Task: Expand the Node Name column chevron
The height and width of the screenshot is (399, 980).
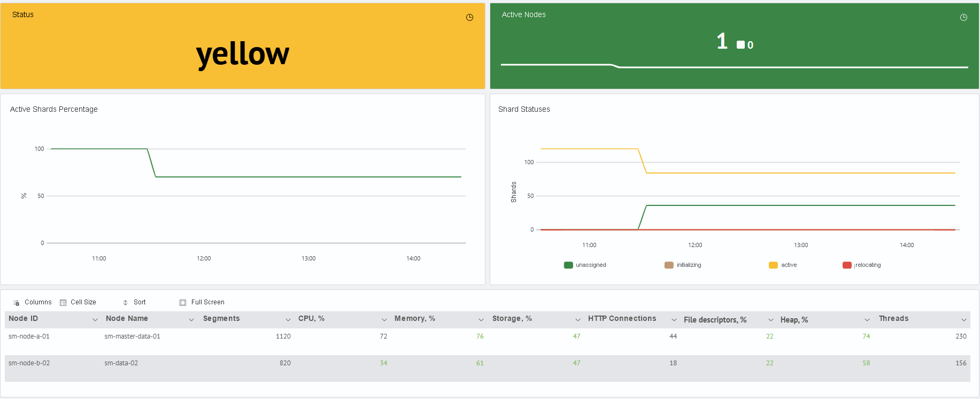Action: [191, 320]
